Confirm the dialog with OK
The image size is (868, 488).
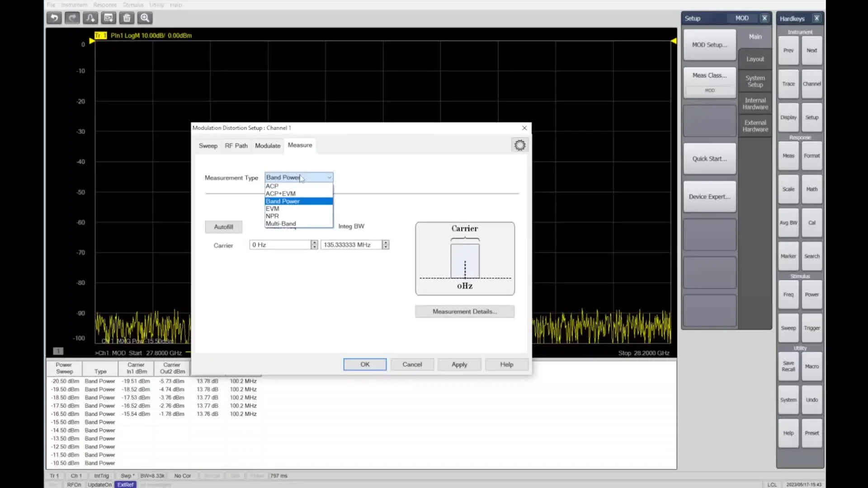[x=365, y=364]
